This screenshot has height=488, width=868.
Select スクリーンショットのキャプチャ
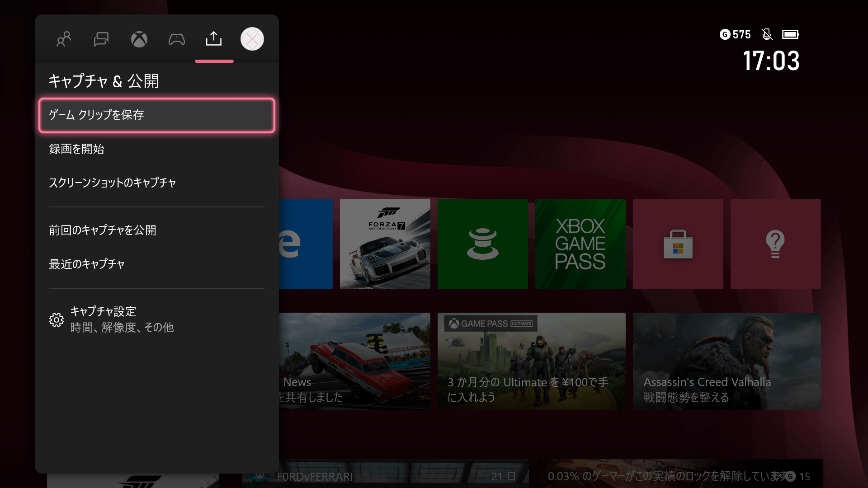(157, 183)
